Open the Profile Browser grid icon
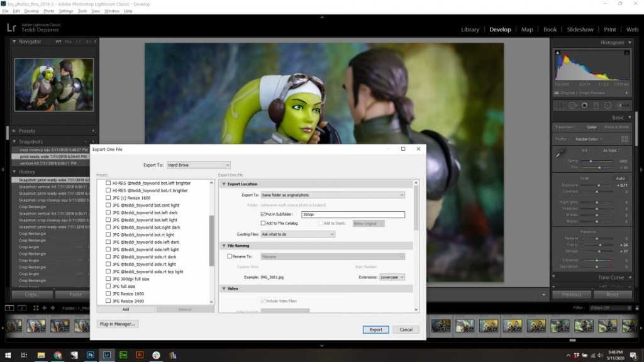This screenshot has width=644, height=362. coord(625,139)
